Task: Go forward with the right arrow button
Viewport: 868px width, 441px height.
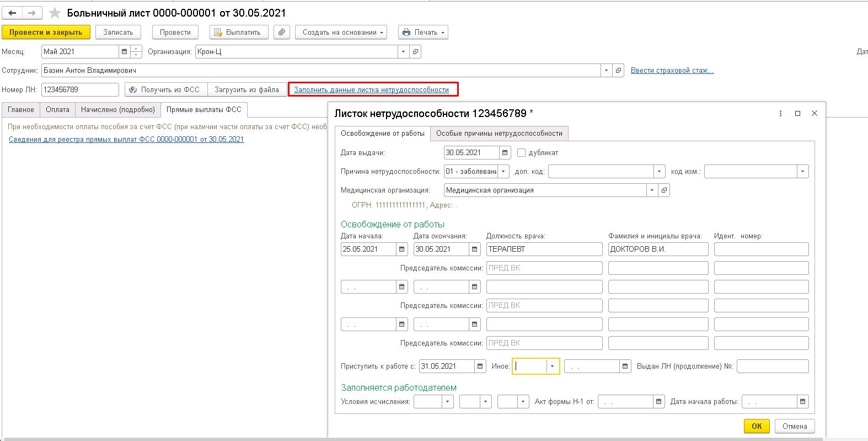Action: (x=33, y=13)
